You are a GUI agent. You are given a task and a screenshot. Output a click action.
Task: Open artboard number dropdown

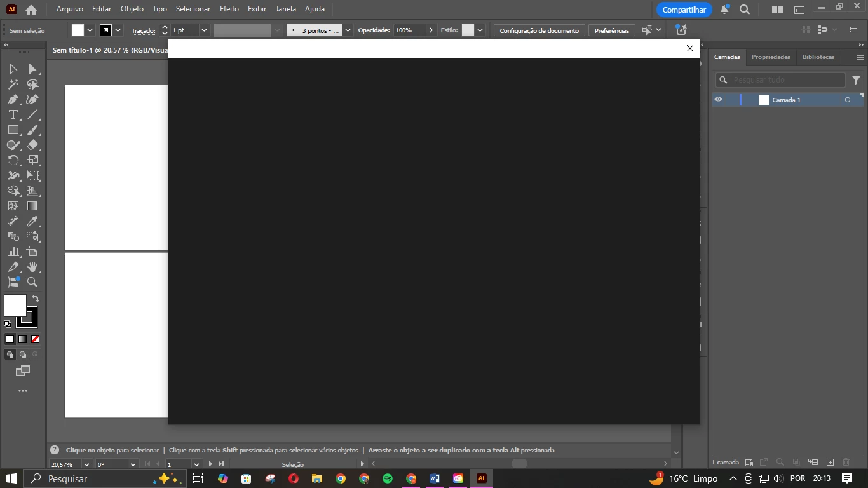coord(197,464)
